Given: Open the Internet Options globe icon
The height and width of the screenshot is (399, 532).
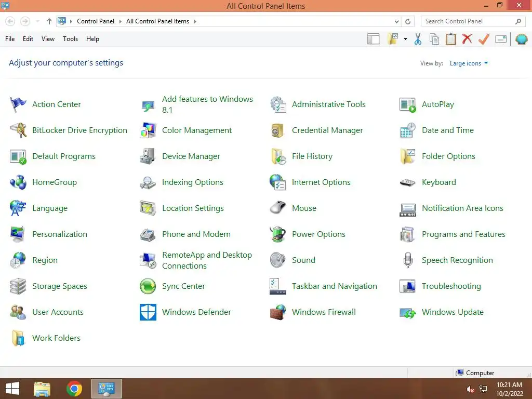Looking at the screenshot, I should pos(278,182).
